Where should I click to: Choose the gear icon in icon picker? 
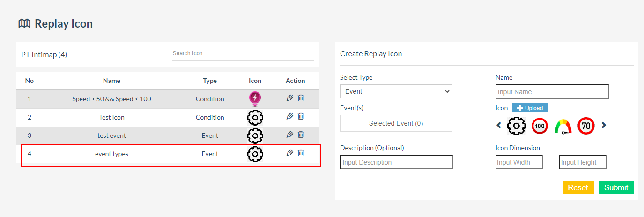click(x=517, y=126)
